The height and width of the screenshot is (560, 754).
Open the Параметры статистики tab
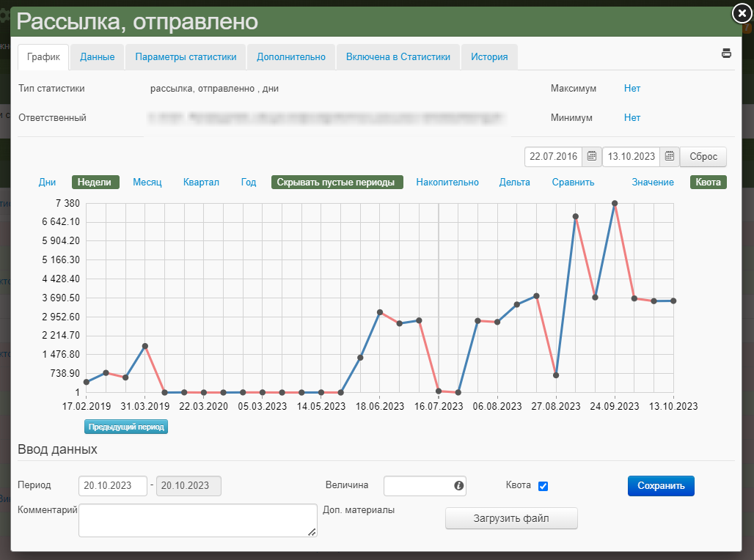coord(186,56)
